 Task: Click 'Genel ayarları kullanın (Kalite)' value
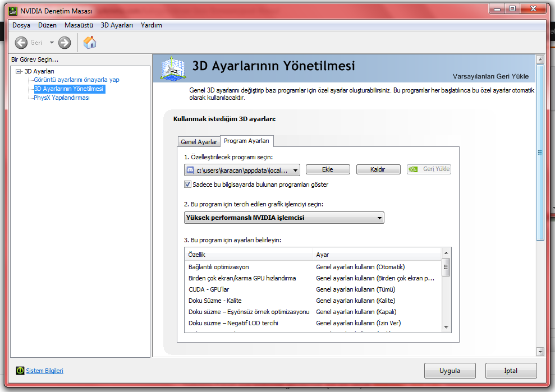coord(356,301)
